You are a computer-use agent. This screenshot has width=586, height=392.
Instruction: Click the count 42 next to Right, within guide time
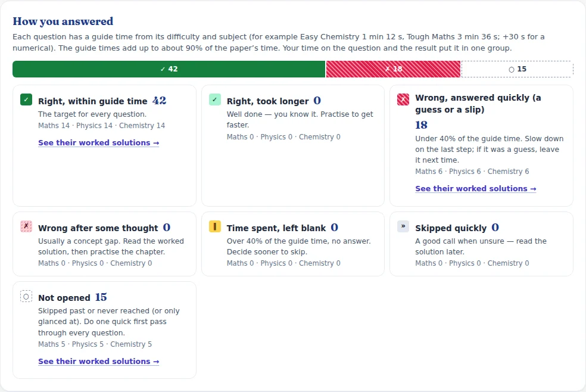point(159,101)
